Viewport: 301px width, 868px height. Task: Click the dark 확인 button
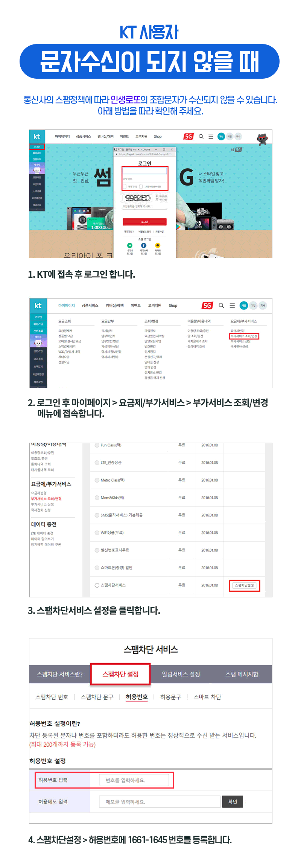click(233, 802)
